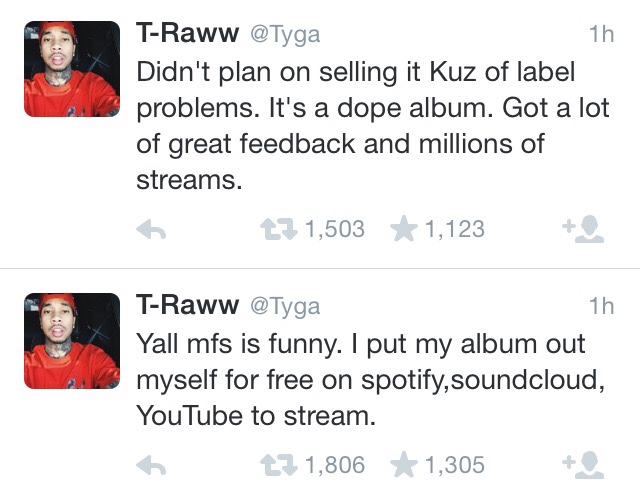Viewport: 640px width, 501px height.
Task: Reply to the 'Didn't plan on selling' tweet
Action: [150, 230]
